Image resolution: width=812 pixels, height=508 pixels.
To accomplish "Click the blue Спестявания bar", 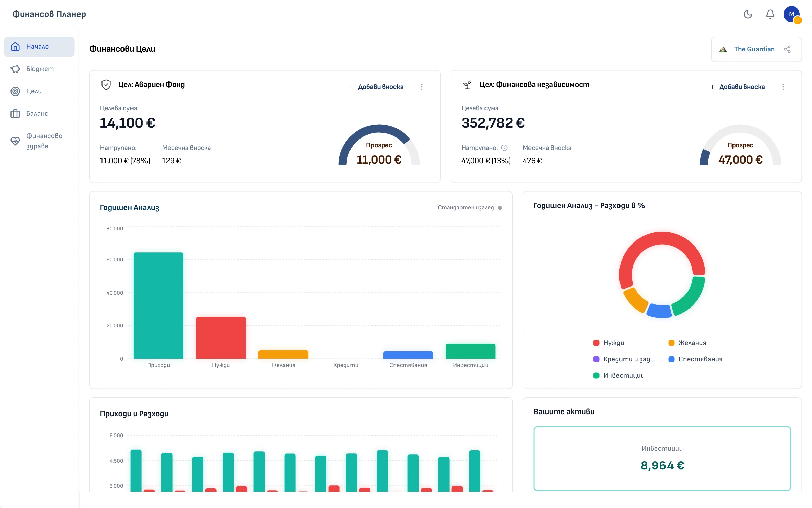I will (408, 355).
